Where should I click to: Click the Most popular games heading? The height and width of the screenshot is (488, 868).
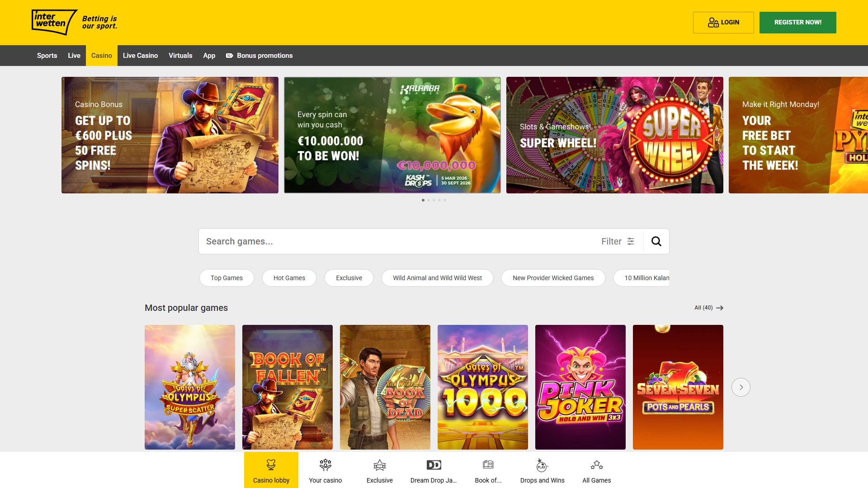pos(186,308)
